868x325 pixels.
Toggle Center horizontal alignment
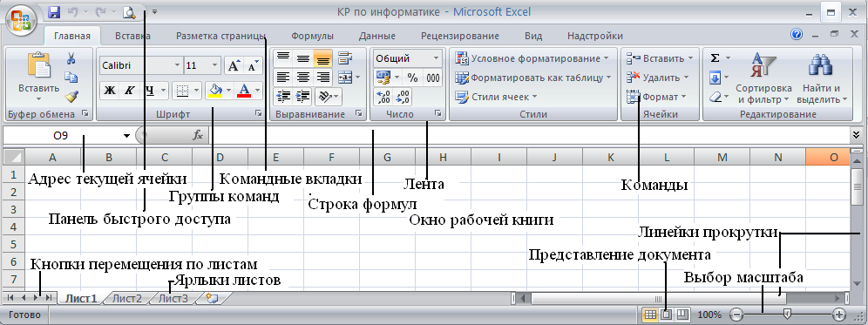coord(302,77)
